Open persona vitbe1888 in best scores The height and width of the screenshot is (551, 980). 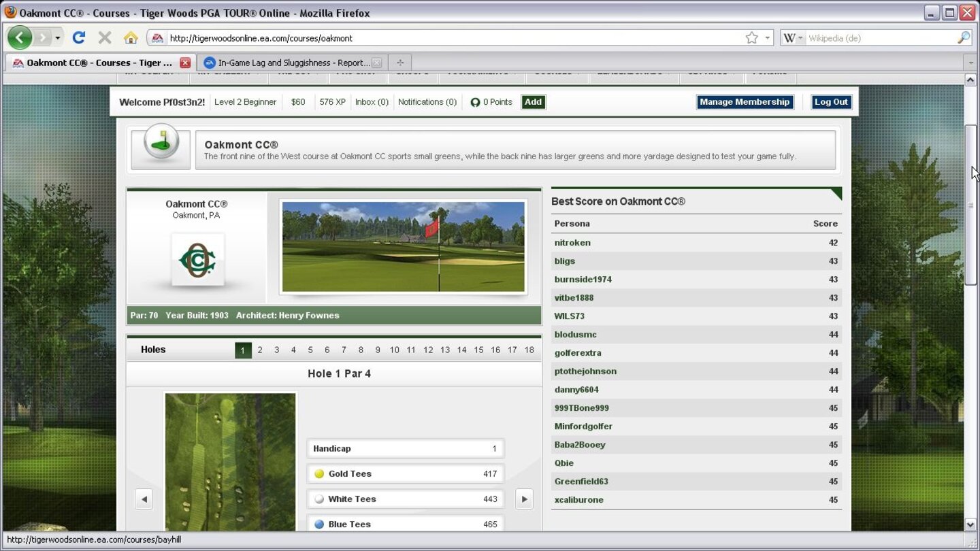coord(574,298)
